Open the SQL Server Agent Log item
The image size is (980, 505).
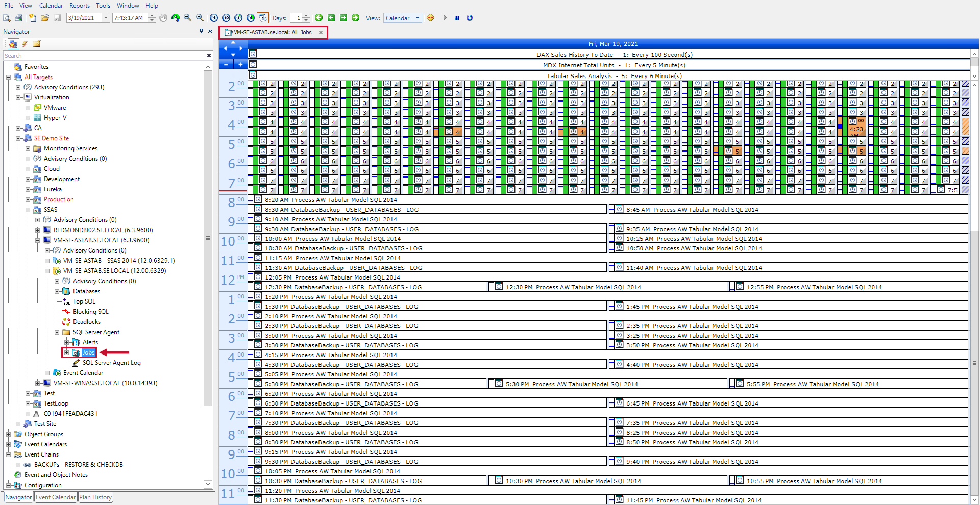click(112, 363)
